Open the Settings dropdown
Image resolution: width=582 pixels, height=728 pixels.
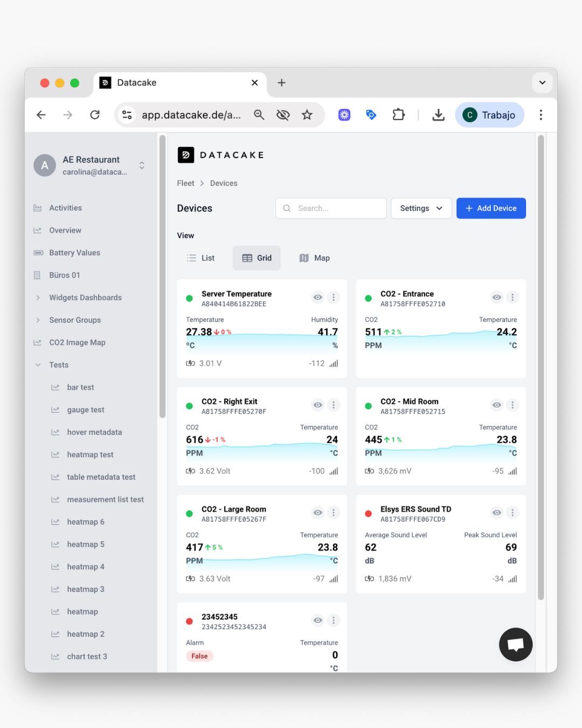(421, 208)
